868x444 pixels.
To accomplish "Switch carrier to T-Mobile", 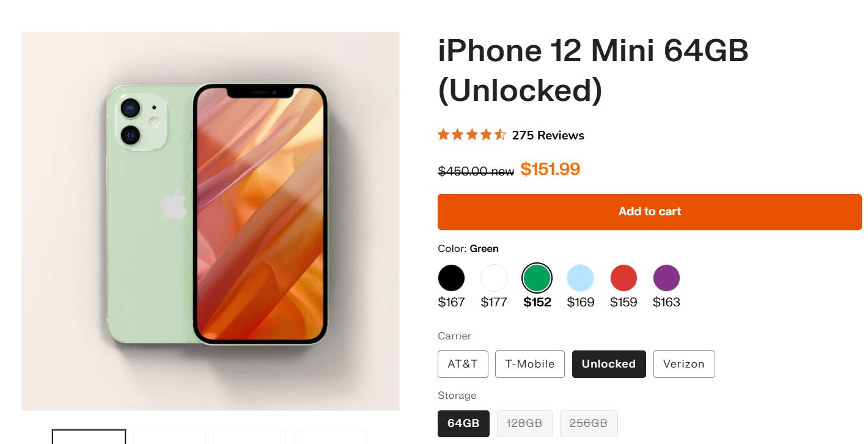I will 529,364.
